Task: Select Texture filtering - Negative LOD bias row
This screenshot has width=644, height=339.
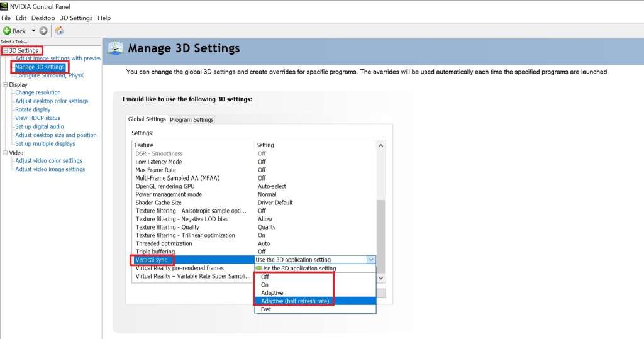Action: point(254,219)
